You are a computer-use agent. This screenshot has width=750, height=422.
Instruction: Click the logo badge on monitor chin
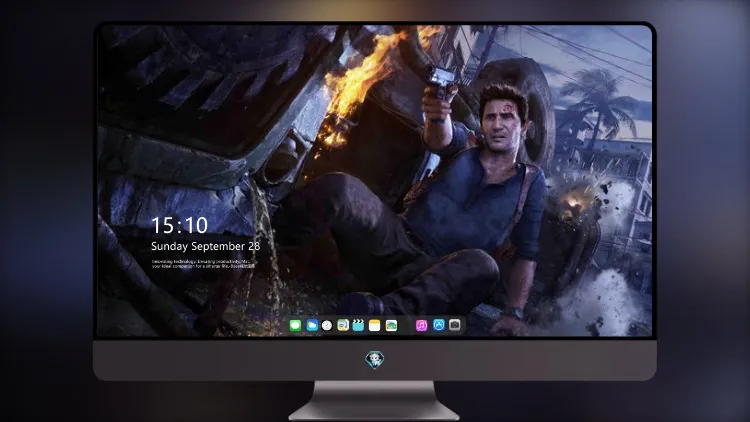point(375,360)
